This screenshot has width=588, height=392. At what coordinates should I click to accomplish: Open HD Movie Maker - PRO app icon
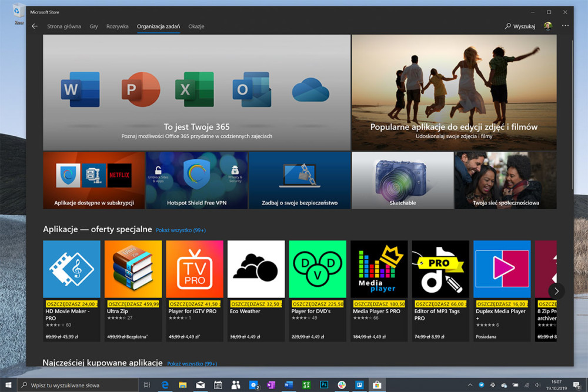(72, 269)
